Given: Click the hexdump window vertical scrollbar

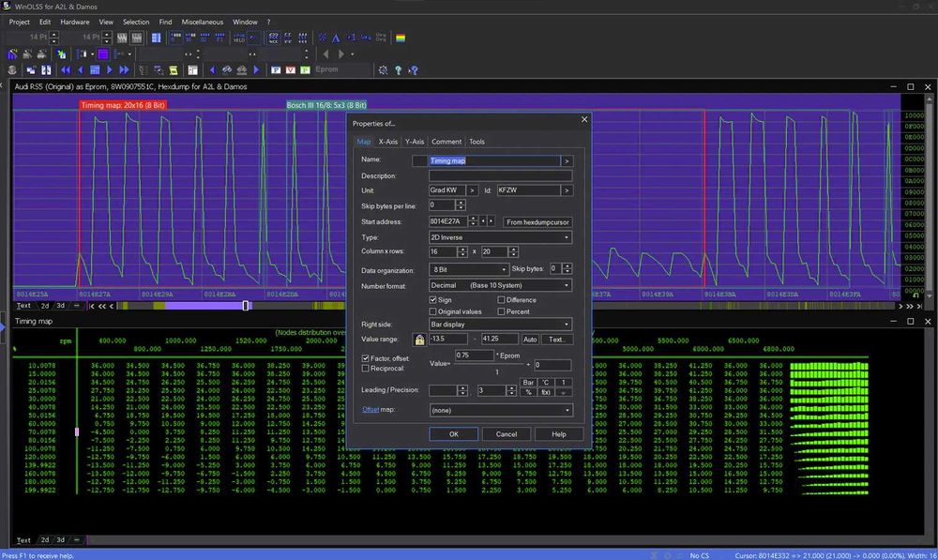Looking at the screenshot, I should tap(929, 197).
